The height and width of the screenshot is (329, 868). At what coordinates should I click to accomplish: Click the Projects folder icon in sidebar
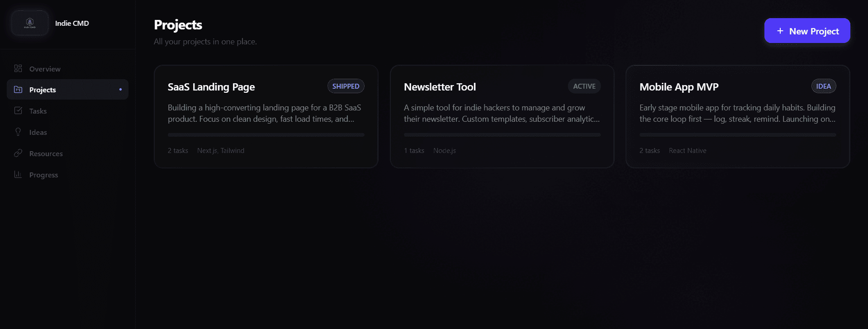coord(18,89)
